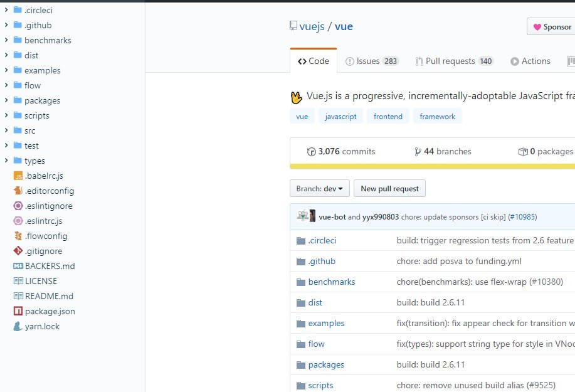Click the repository icon beside vuejs

293,26
